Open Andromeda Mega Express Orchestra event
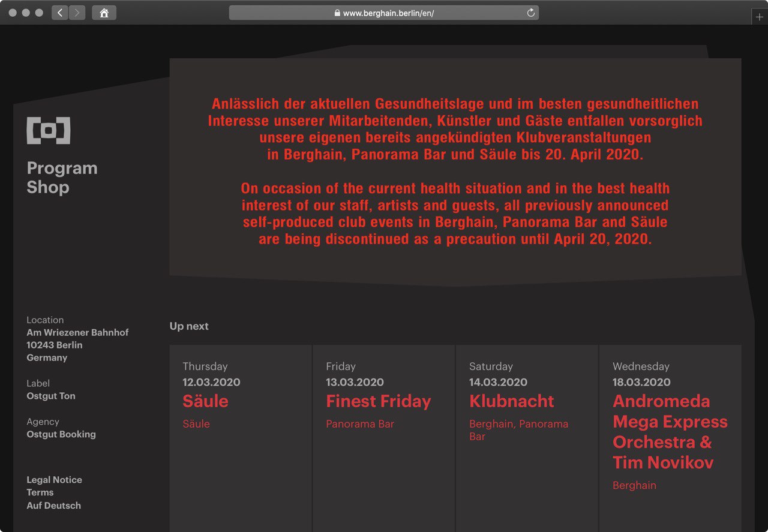This screenshot has height=532, width=768. 670,432
